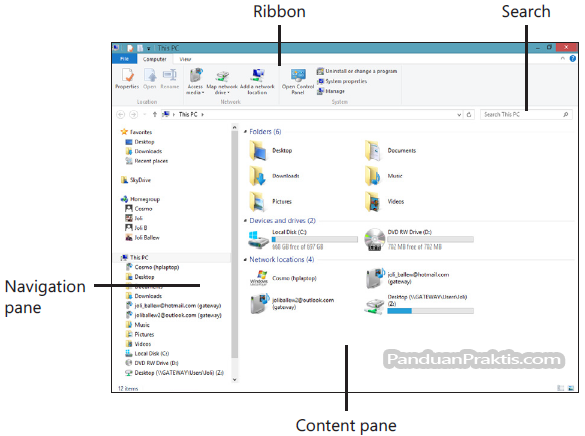The width and height of the screenshot is (585, 436).
Task: Go forward with the Forward arrow
Action: point(133,115)
